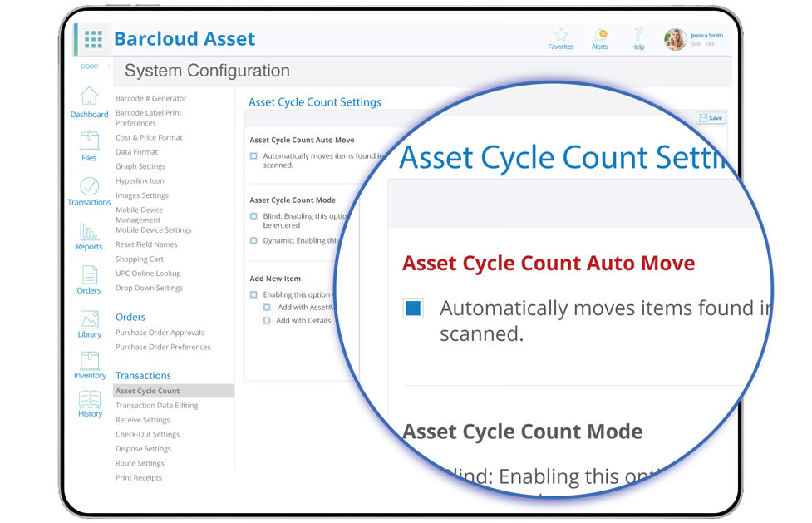Image resolution: width=812 pixels, height=523 pixels.
Task: Toggle magnified blue Auto Move checkbox
Action: point(413,308)
